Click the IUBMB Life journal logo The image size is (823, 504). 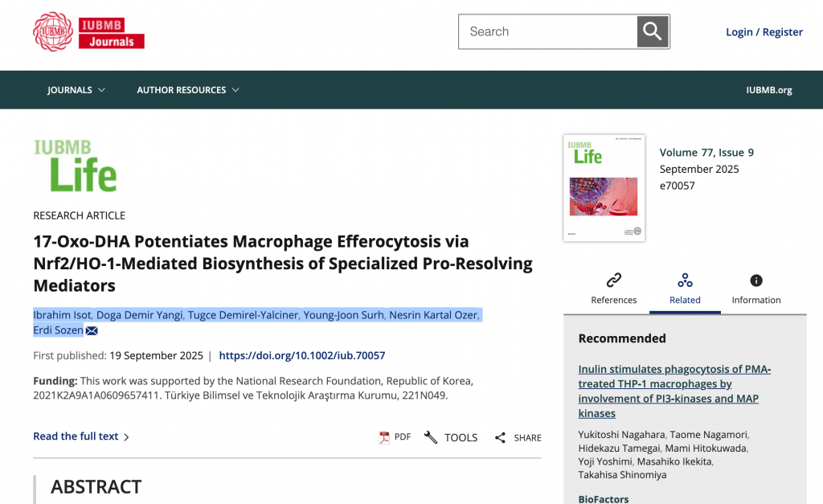point(76,166)
